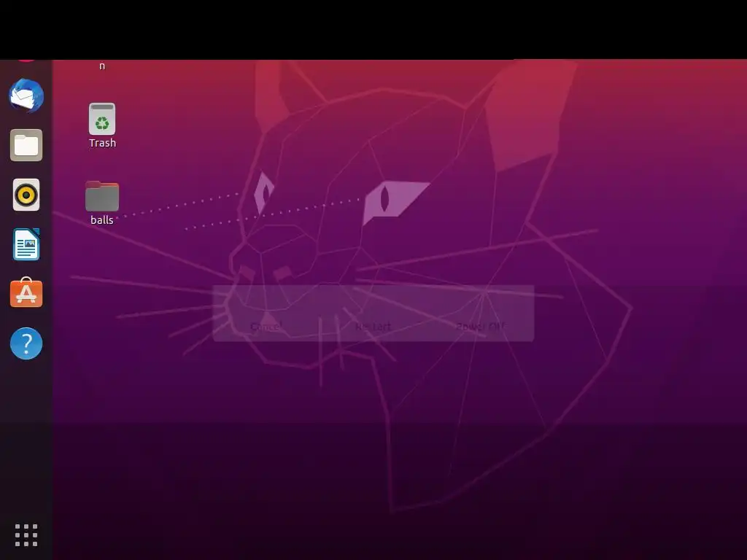Click the faded Cancel button
Image resolution: width=747 pixels, height=560 pixels.
tap(266, 326)
